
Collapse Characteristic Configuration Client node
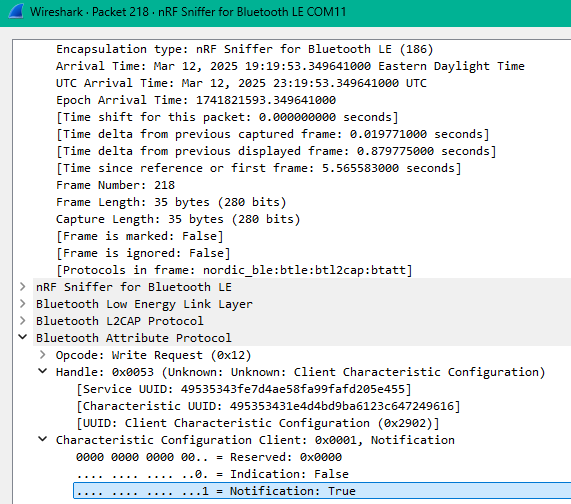[43, 439]
